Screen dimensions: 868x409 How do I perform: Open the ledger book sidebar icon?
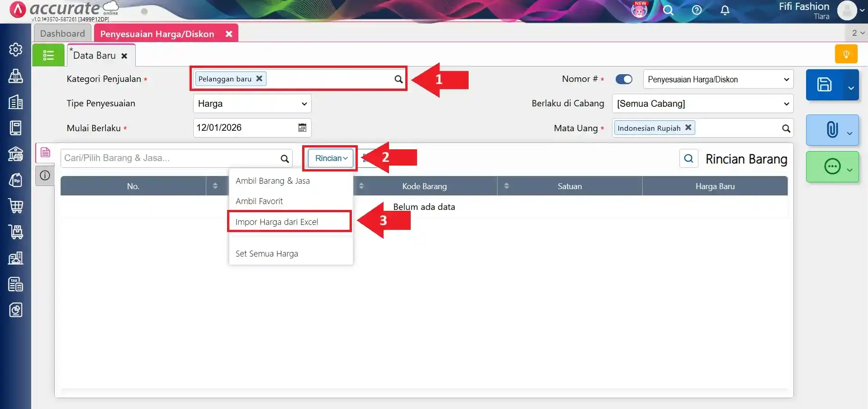tap(16, 128)
